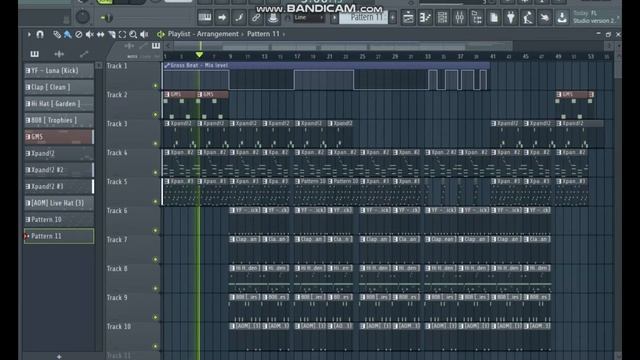Select Xpand!2 #3 pattern in picker

(59, 187)
